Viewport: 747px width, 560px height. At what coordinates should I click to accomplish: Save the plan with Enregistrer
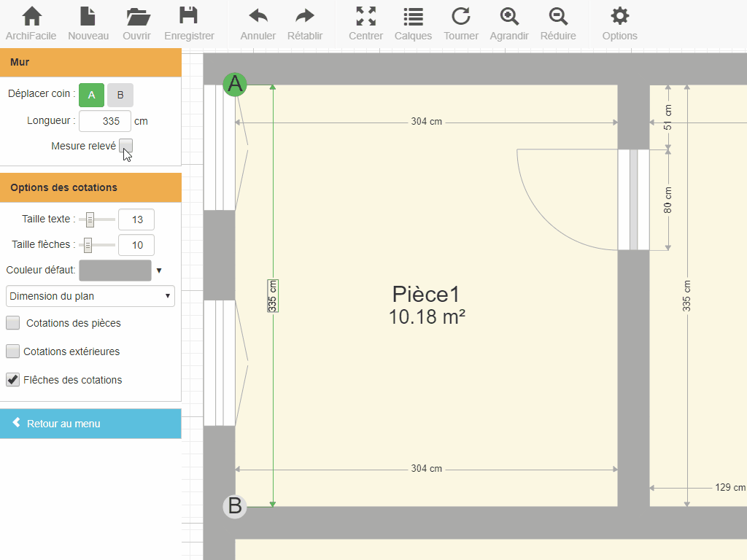[x=189, y=23]
